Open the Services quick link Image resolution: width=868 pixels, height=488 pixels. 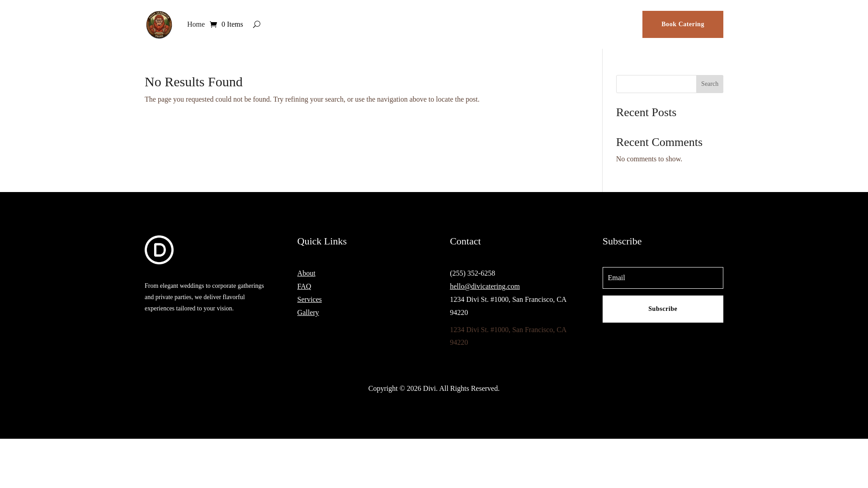click(x=309, y=300)
